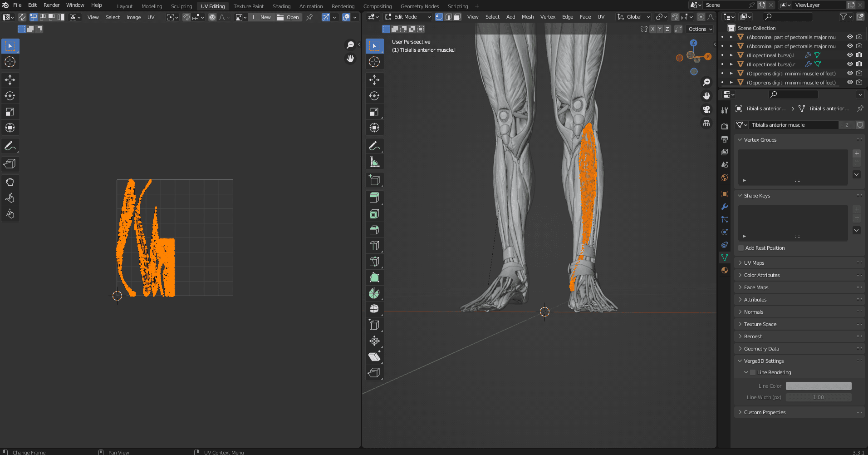Open the Global transform orientation dropdown

tap(634, 17)
